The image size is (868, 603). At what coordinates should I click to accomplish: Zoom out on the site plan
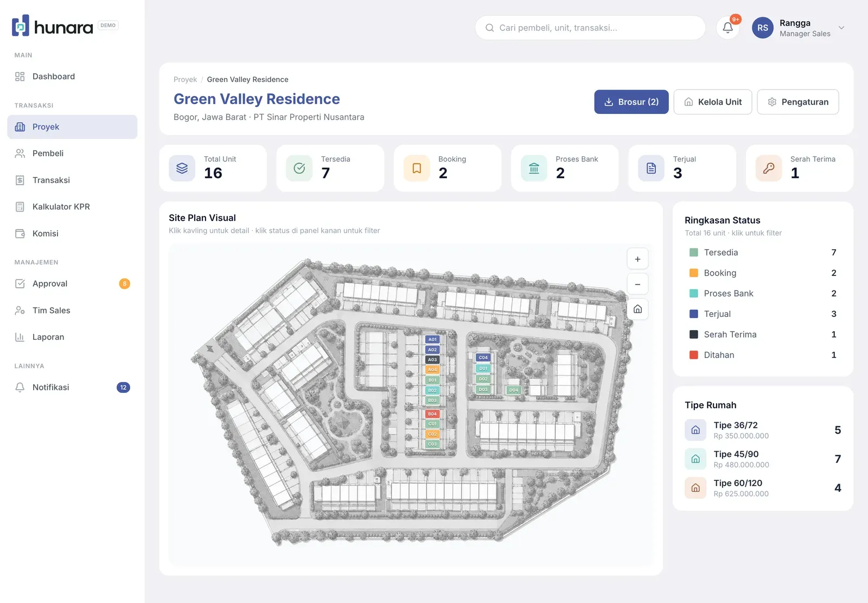(x=638, y=284)
